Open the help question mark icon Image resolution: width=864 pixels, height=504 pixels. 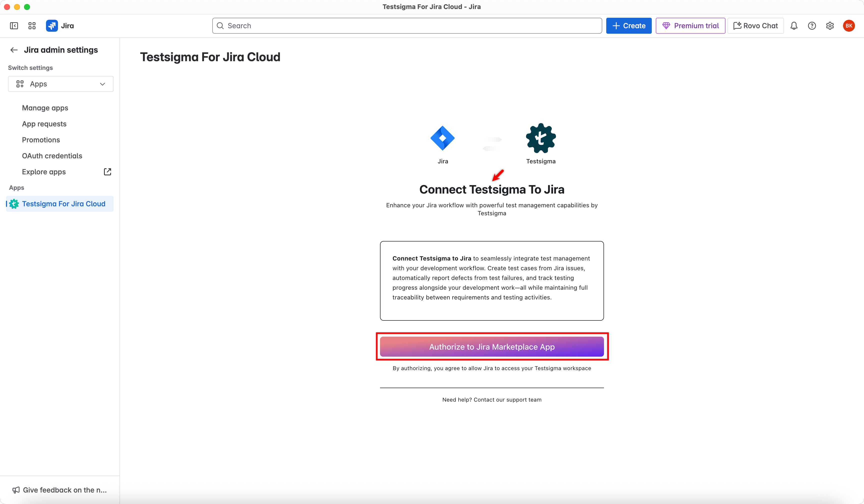coord(812,25)
